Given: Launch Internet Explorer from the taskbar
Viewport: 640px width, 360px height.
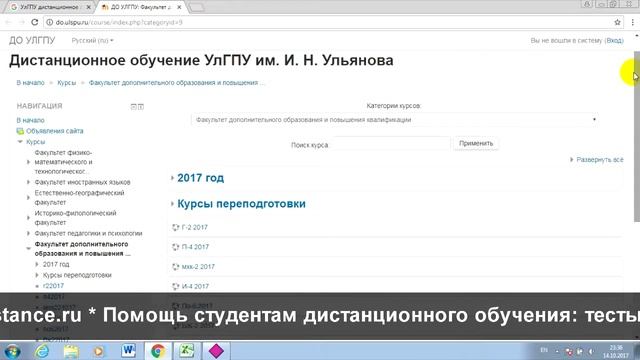Looking at the screenshot, I should pos(42,351).
